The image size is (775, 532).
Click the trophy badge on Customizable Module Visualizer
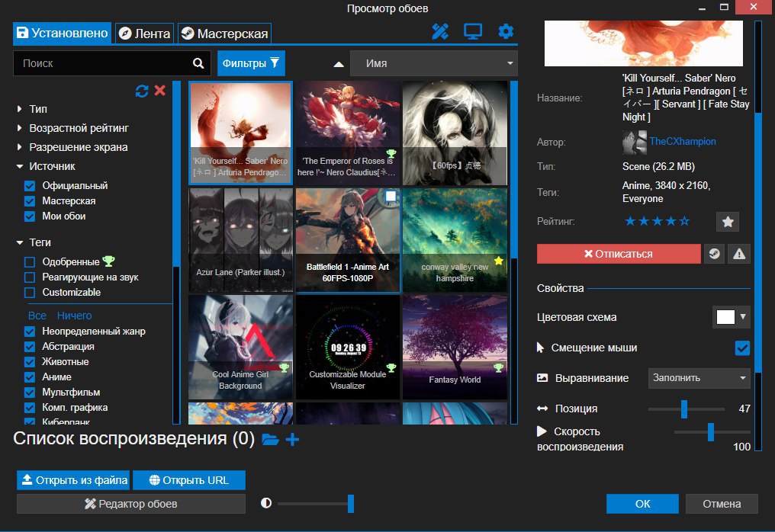tap(391, 367)
